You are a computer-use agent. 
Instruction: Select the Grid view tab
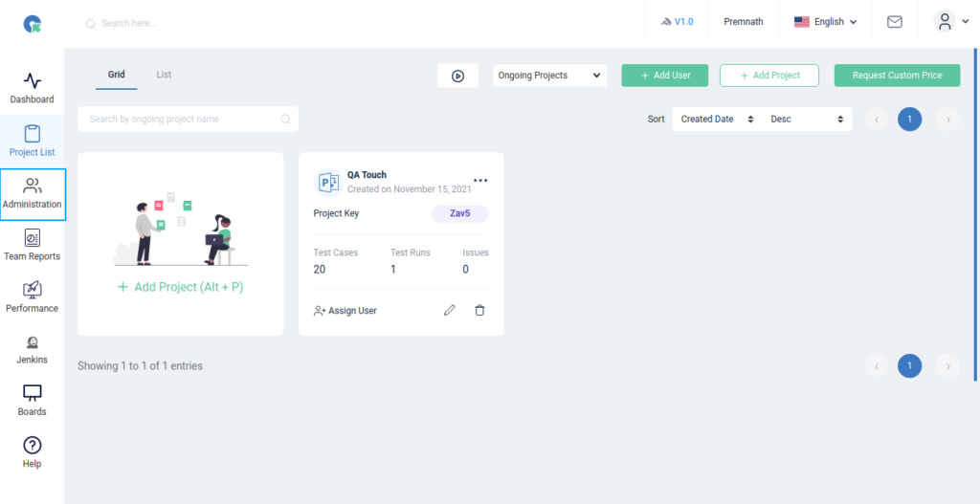click(x=116, y=75)
